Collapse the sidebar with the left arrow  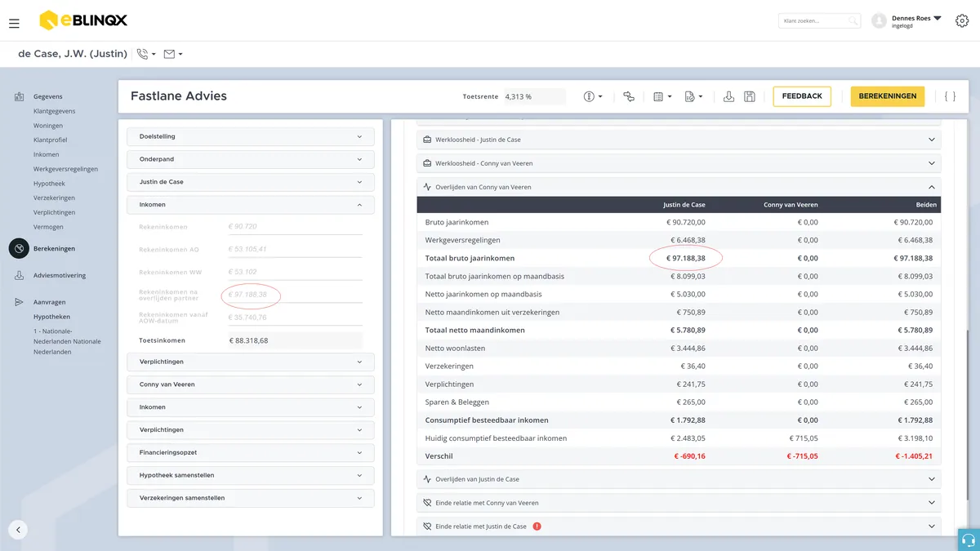[x=18, y=530]
